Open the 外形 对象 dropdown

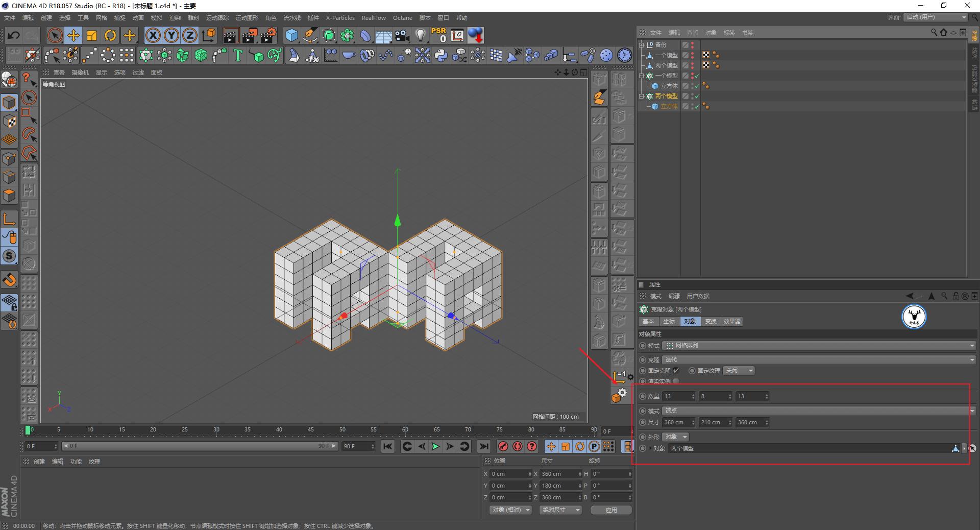pos(675,437)
